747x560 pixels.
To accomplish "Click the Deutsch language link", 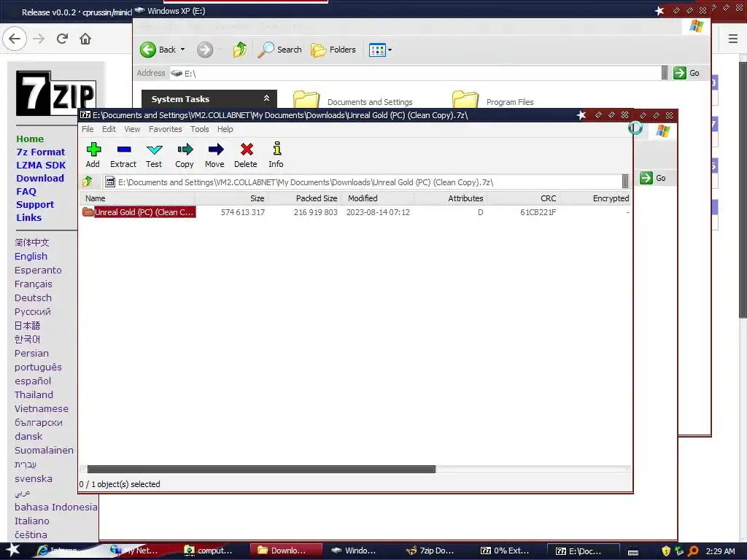I will [33, 297].
